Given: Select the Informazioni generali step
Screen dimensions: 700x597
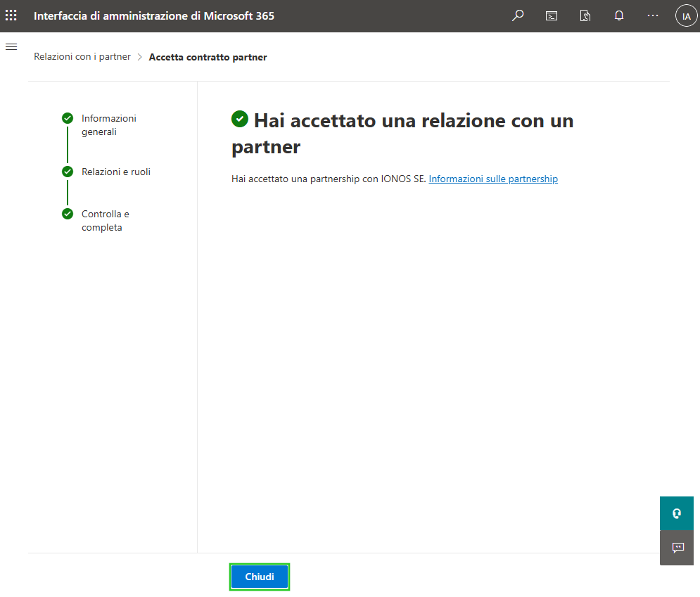Looking at the screenshot, I should tap(109, 125).
